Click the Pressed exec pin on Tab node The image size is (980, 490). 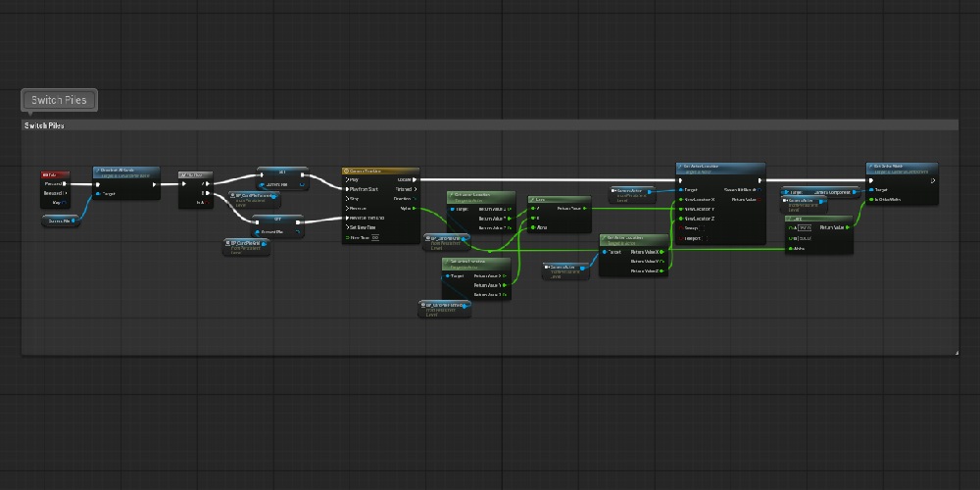point(66,184)
